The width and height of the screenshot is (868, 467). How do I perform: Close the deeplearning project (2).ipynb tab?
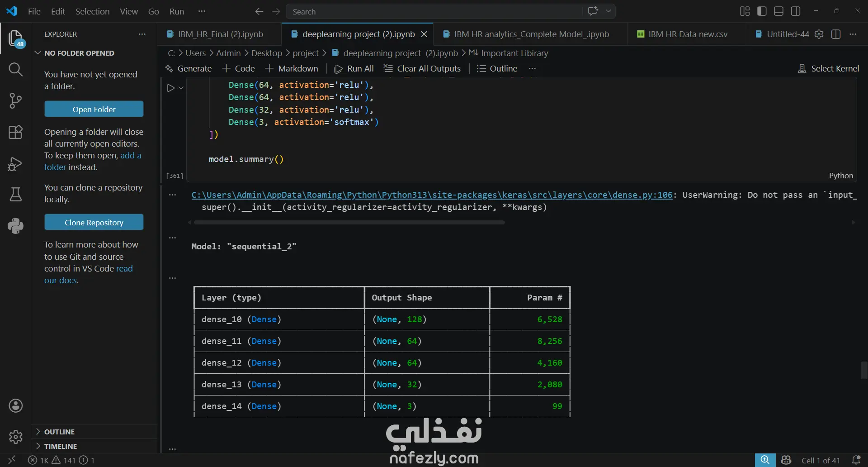(x=424, y=34)
